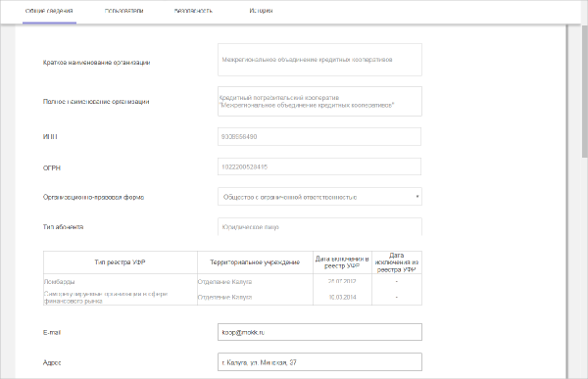Switch to the Общие сведения tab
Viewport: 588px width, 379px height.
click(x=49, y=11)
